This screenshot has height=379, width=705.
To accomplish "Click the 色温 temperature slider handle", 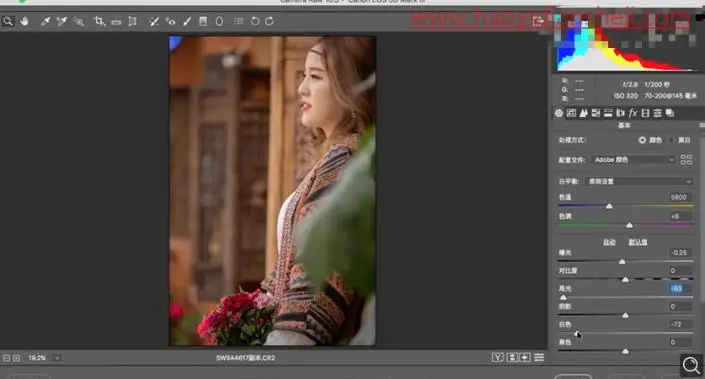I will click(609, 206).
